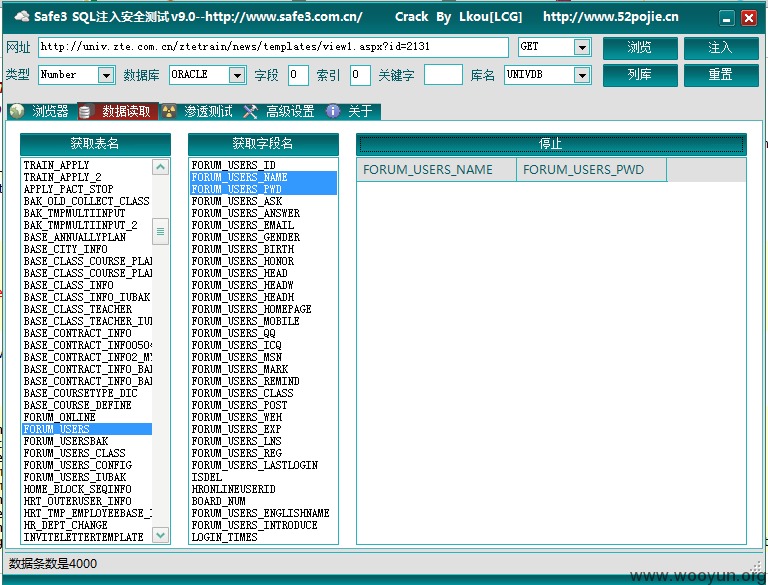
Task: Minimize the Safe3 window
Action: coord(727,18)
